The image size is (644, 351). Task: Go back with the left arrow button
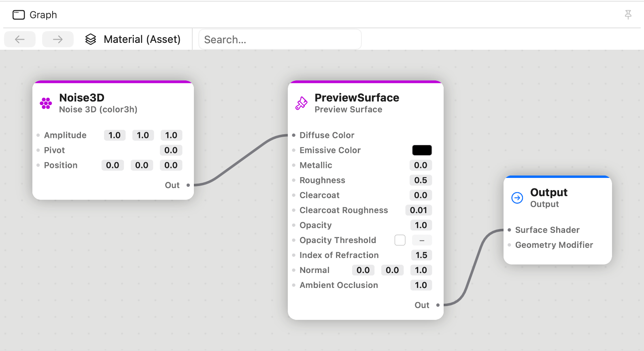coord(20,39)
